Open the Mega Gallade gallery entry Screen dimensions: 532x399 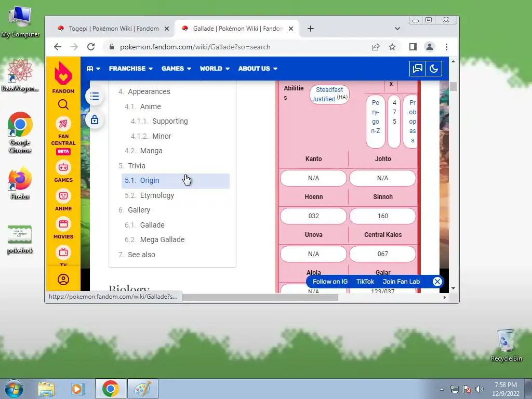tap(162, 240)
